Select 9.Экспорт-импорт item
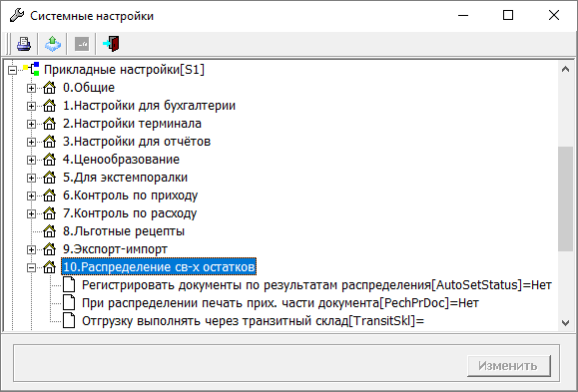 tap(115, 249)
